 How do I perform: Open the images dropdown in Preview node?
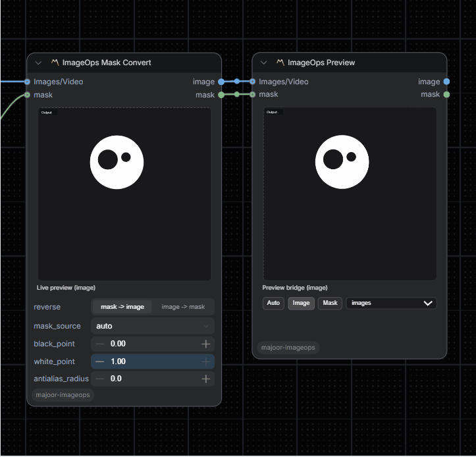(x=392, y=304)
